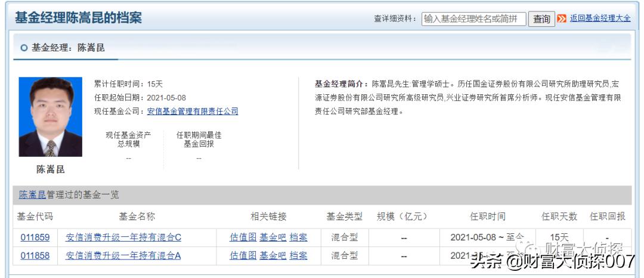The height and width of the screenshot is (278, 644).
Task: Click the 2021-05-08 ~ 至今 tenure cell in 011859 row
Action: point(488,237)
